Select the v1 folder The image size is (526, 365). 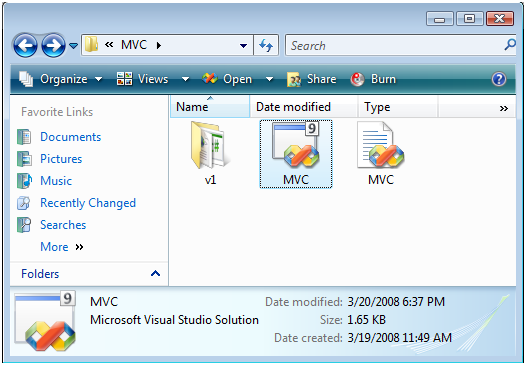(x=210, y=154)
